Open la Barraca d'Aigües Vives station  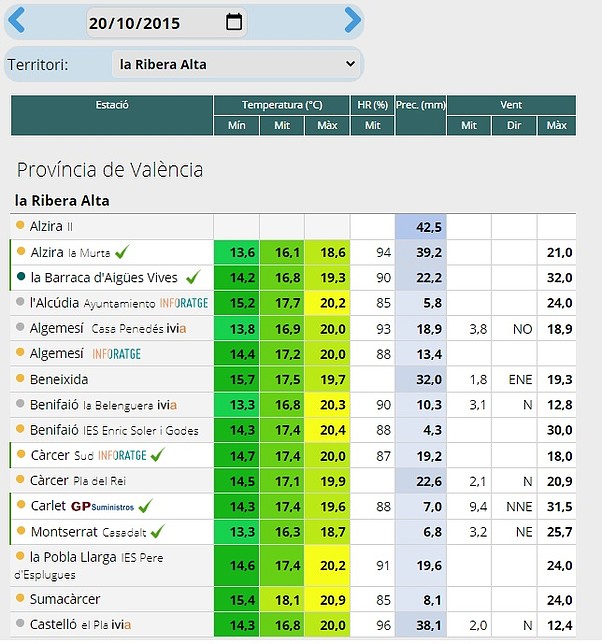(104, 278)
